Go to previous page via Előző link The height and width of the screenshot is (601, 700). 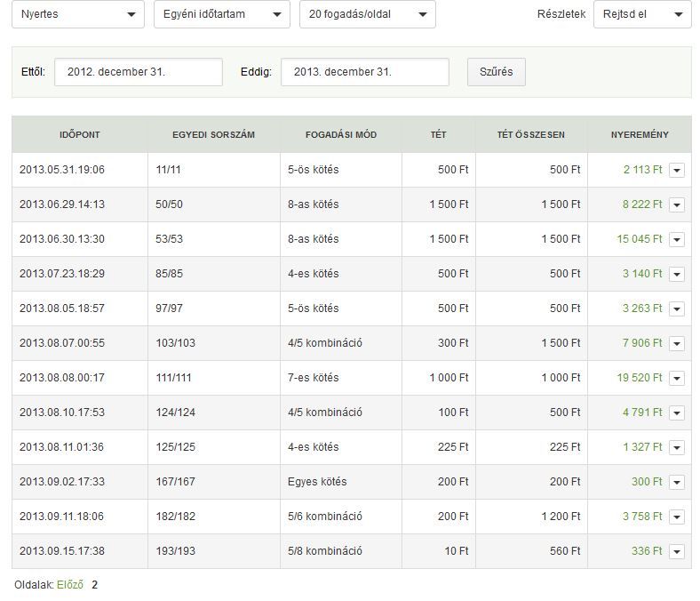click(70, 585)
